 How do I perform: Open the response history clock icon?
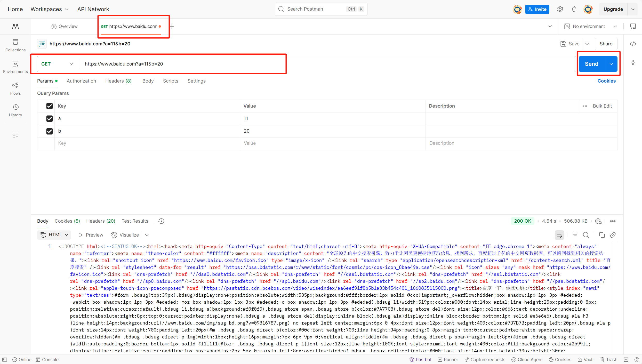[x=161, y=221]
